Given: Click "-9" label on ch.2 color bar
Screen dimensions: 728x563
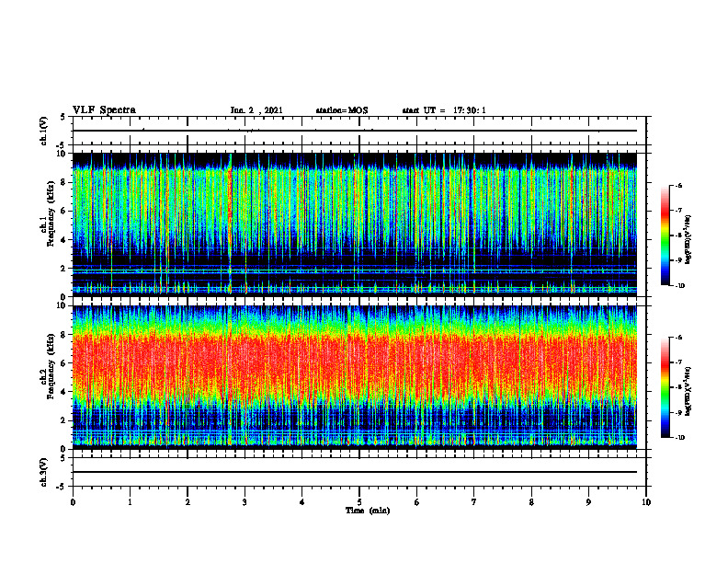Looking at the screenshot, I should (678, 412).
